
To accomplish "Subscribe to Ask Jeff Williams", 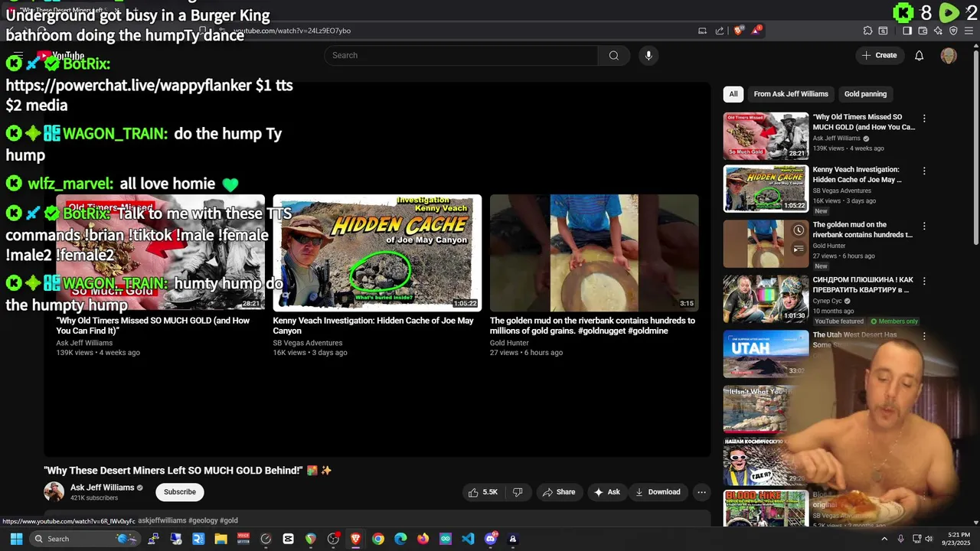I will tap(180, 492).
